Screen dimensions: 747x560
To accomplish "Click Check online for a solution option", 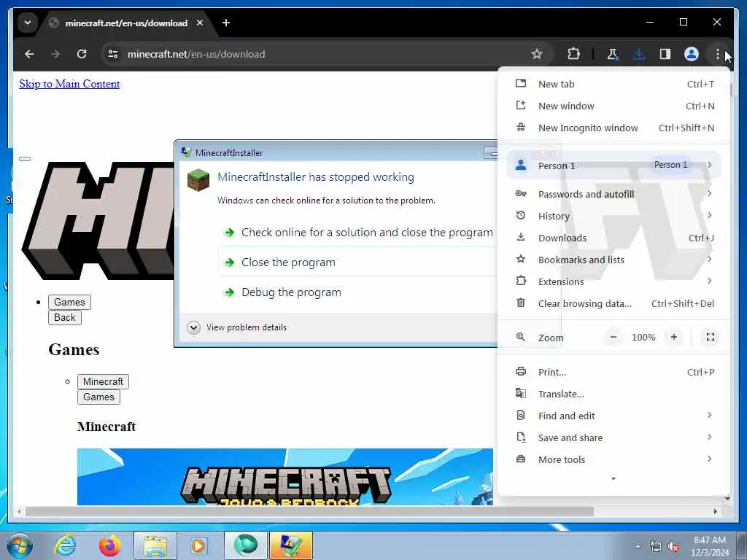I will click(x=358, y=233).
